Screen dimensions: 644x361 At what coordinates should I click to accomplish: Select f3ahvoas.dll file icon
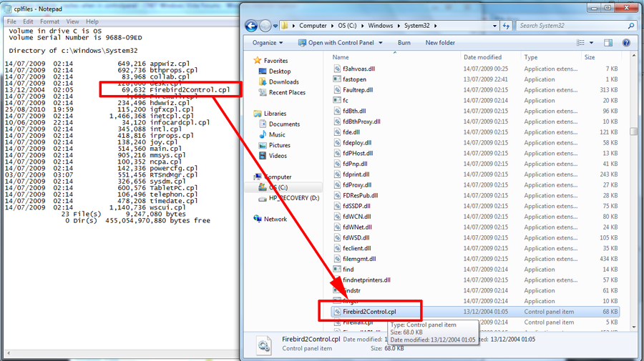tap(337, 69)
